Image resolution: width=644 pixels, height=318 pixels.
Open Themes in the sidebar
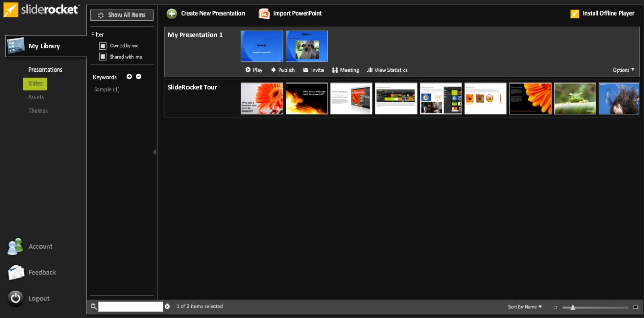coord(38,110)
